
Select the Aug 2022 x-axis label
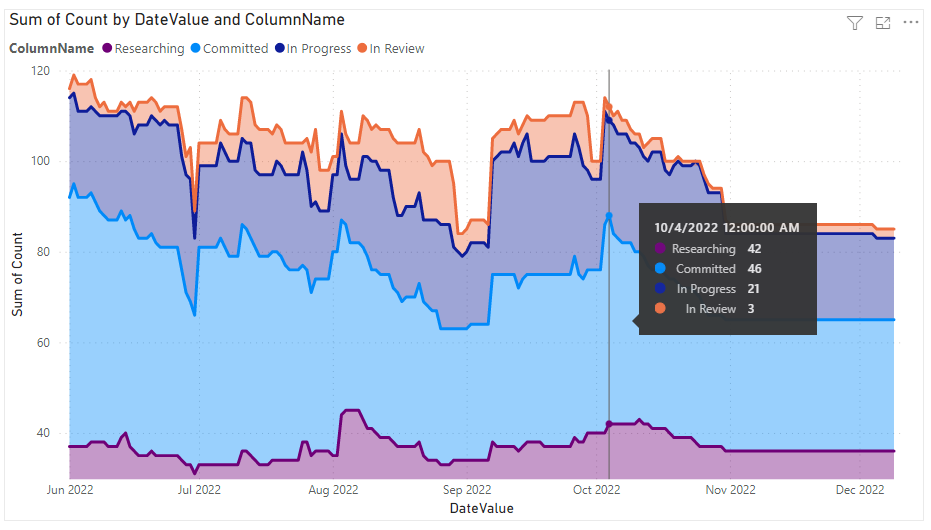coord(333,490)
